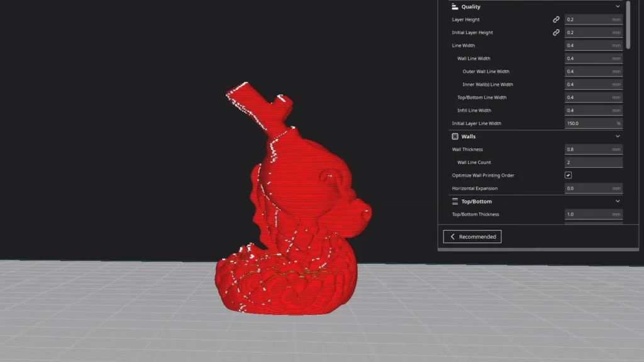
Task: Click the Infill Line Width field
Action: click(594, 111)
